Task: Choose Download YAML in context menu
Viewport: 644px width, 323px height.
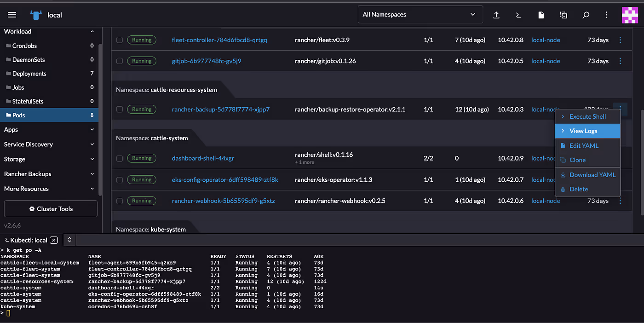Action: tap(588, 175)
